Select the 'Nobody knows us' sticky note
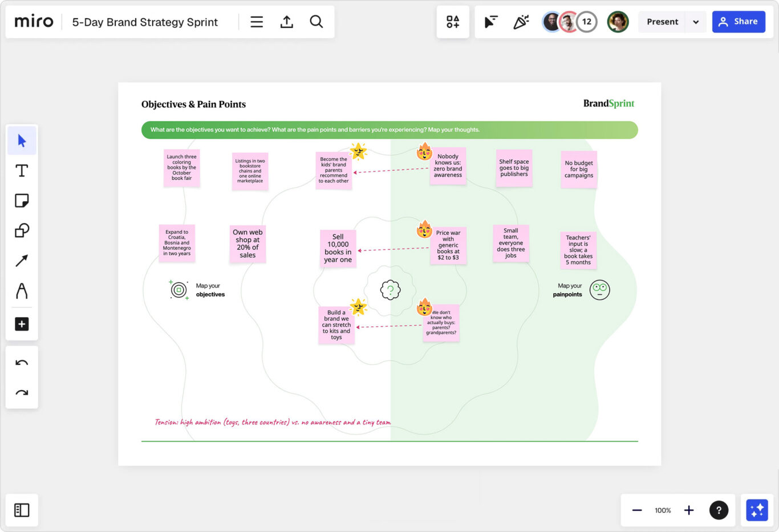 [x=448, y=165]
